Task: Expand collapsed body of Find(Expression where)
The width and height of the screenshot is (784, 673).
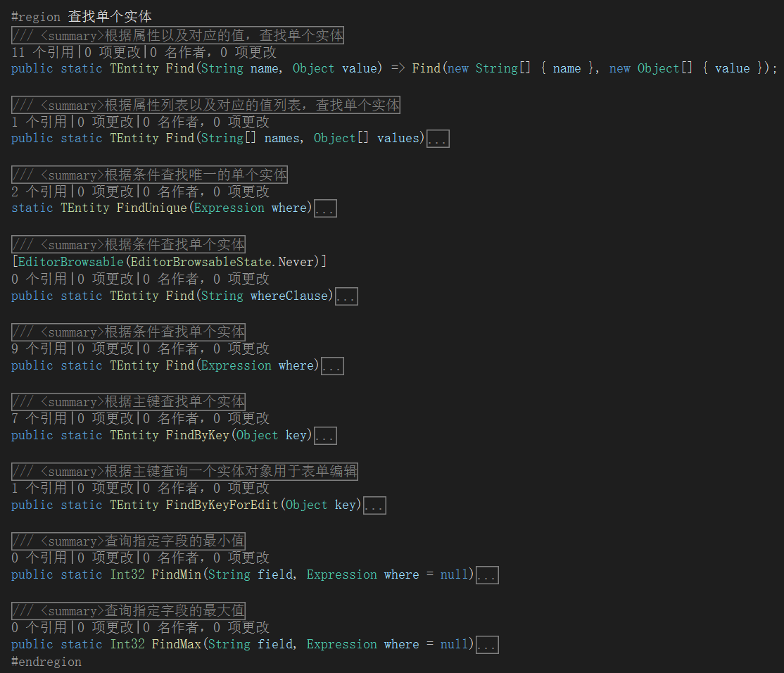Action: pyautogui.click(x=332, y=366)
